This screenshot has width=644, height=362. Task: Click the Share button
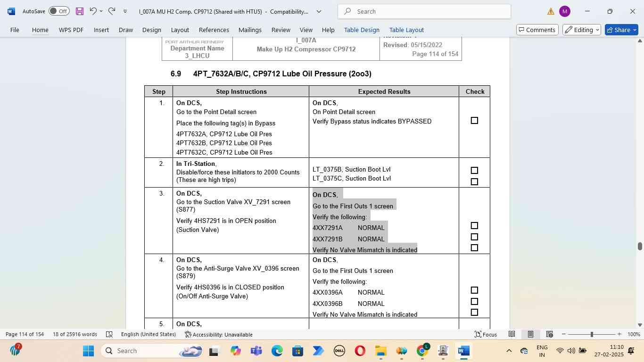pyautogui.click(x=621, y=30)
